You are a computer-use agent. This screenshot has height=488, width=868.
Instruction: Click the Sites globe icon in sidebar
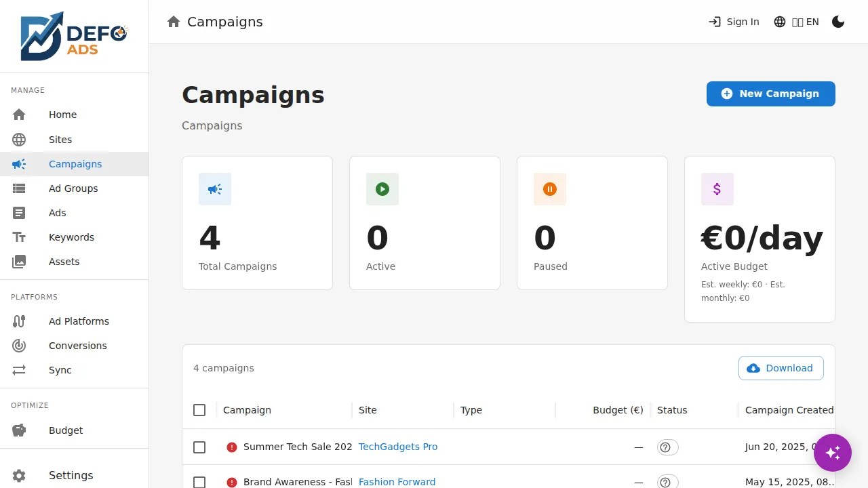(19, 140)
